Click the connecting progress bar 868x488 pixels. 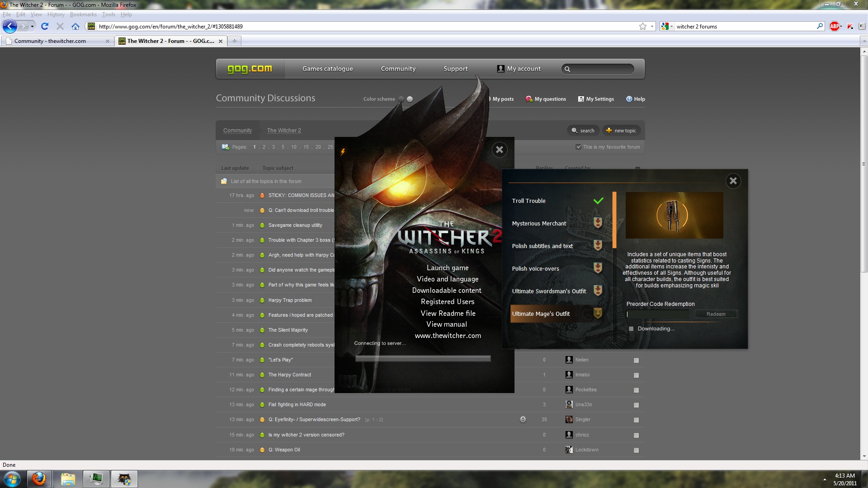coord(423,359)
